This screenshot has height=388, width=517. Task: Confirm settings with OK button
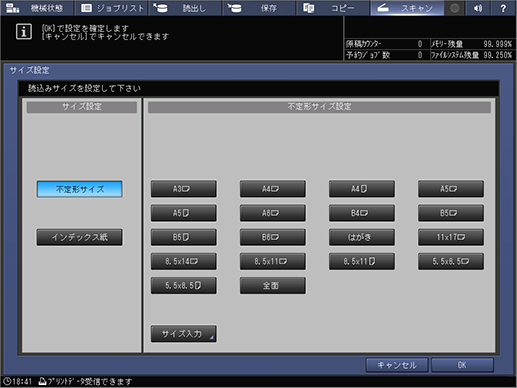(462, 365)
